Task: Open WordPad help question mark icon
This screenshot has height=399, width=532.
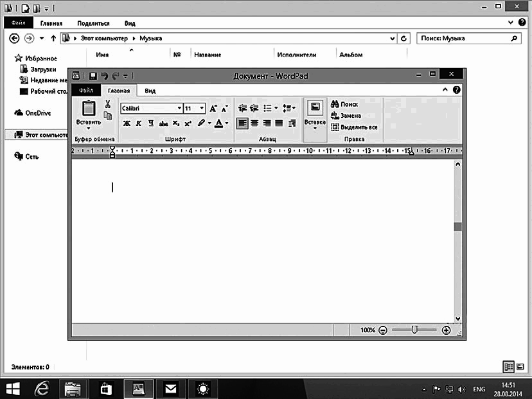Action: click(x=457, y=89)
